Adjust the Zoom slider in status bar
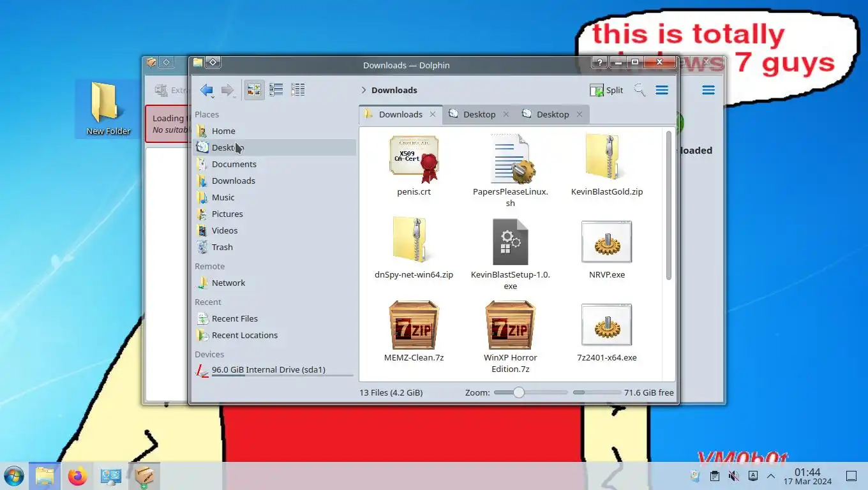Screen dimensions: 868x490 click(530, 392)
